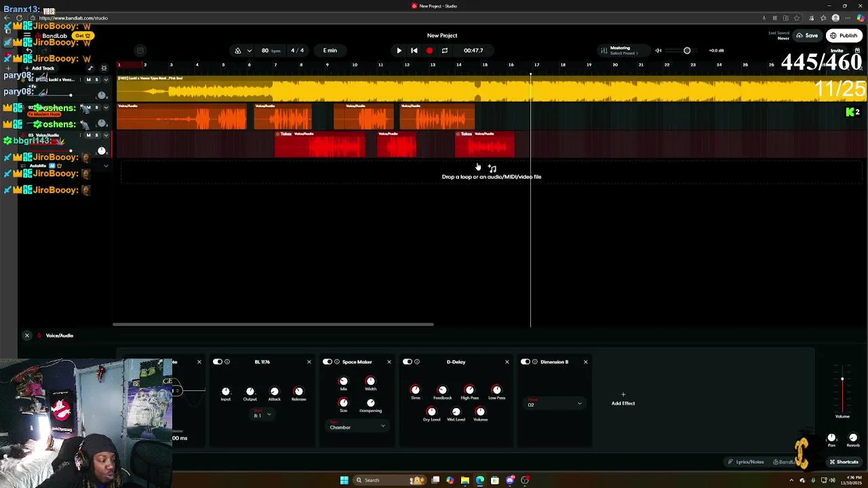Click the horizontal timeline scrollbar

coord(273,325)
